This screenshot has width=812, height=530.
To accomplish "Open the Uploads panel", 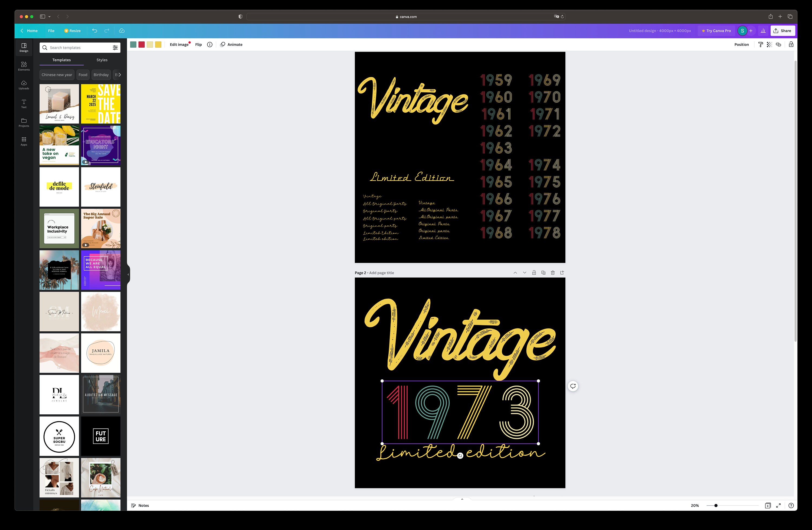I will [24, 85].
